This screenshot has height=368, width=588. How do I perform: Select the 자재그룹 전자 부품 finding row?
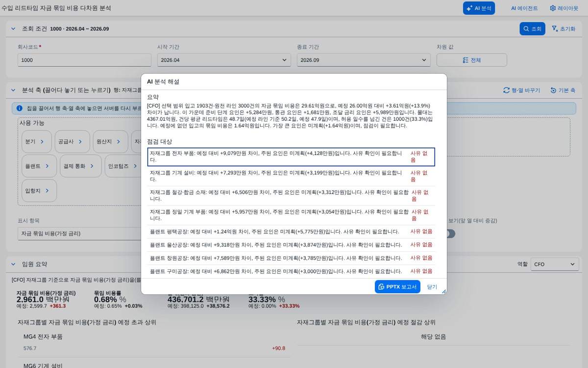291,157
